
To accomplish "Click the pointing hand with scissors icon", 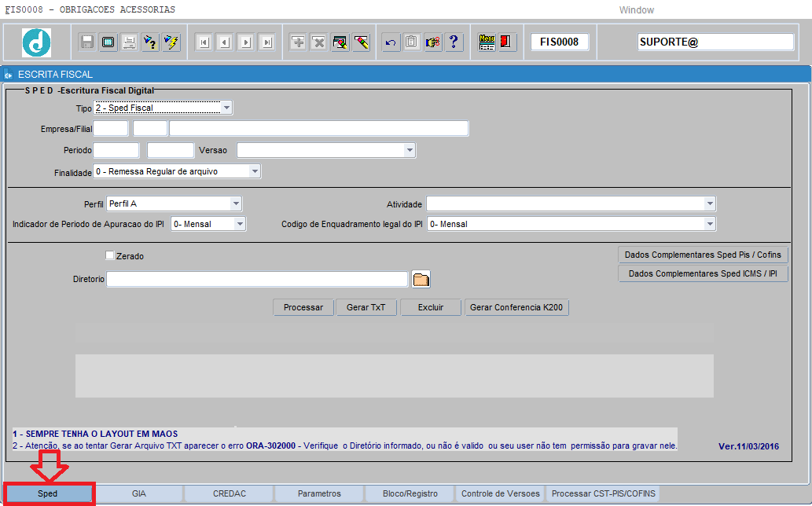I will coord(432,42).
